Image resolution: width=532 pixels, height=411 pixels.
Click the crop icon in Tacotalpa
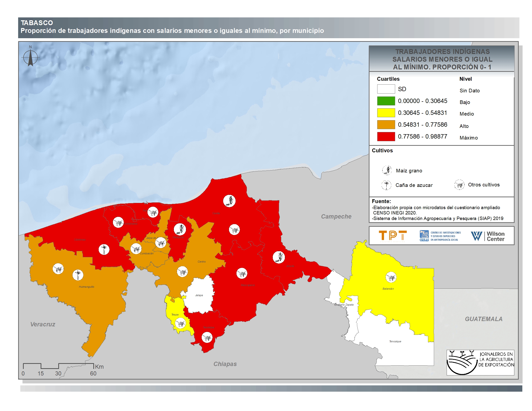[x=207, y=338]
